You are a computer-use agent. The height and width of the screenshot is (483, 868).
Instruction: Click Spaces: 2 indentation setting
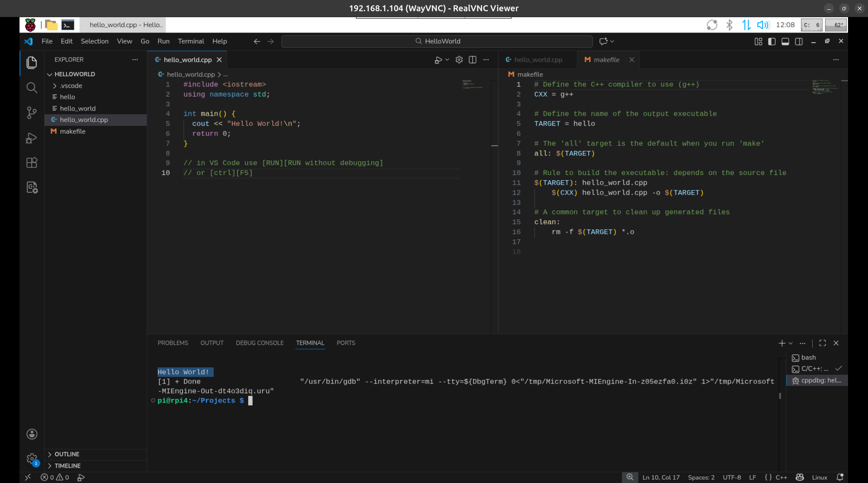pyautogui.click(x=701, y=477)
